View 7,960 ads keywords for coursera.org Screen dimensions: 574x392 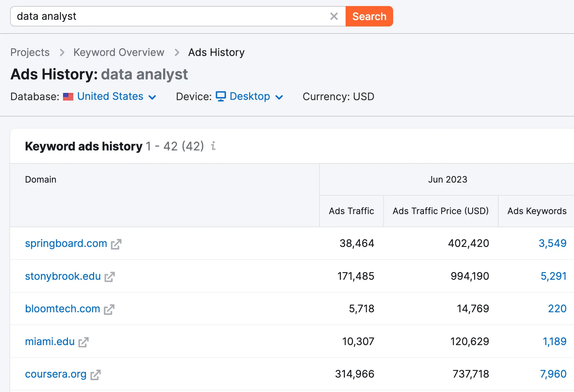tap(553, 374)
